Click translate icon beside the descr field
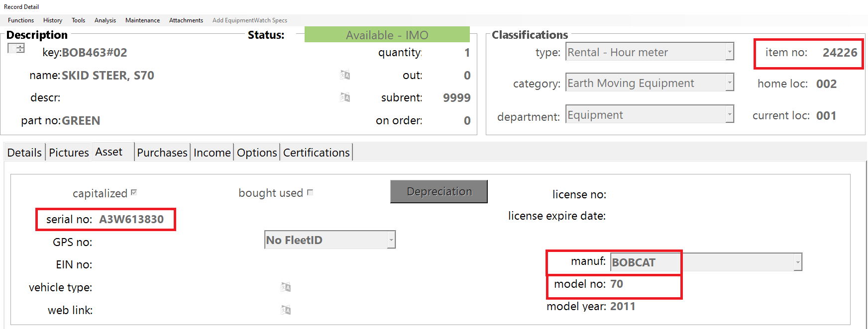 345,97
